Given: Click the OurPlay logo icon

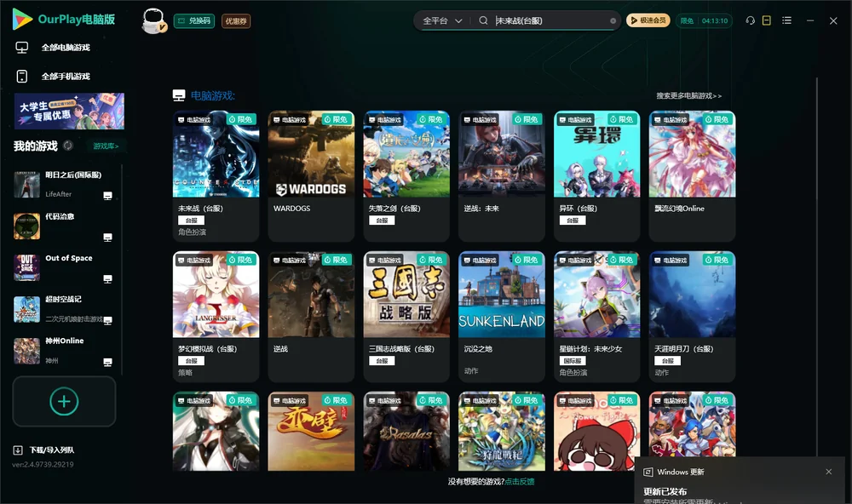Looking at the screenshot, I should [22, 20].
